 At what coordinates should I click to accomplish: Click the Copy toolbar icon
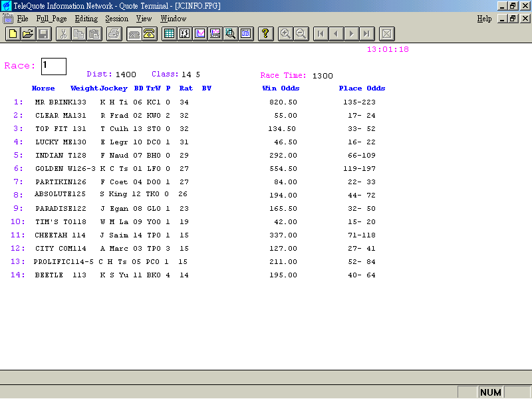[79, 34]
